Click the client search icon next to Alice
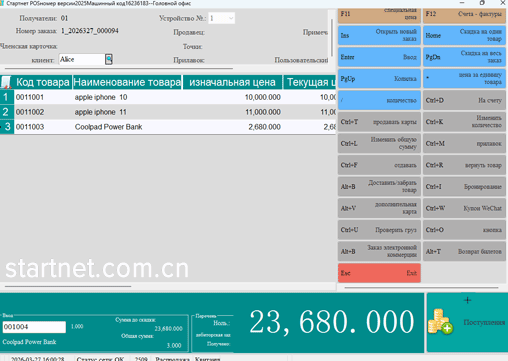Image resolution: width=508 pixels, height=361 pixels. click(x=109, y=59)
